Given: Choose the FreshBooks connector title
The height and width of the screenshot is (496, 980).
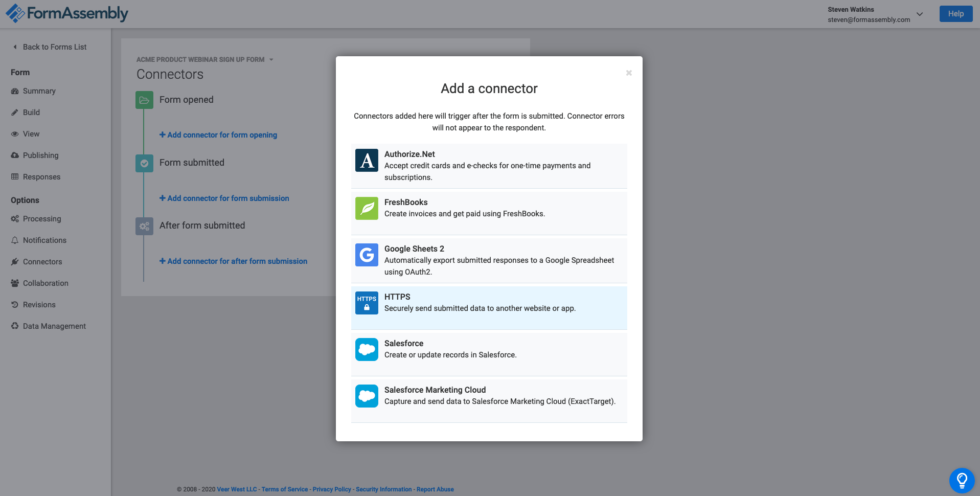Looking at the screenshot, I should pyautogui.click(x=406, y=202).
